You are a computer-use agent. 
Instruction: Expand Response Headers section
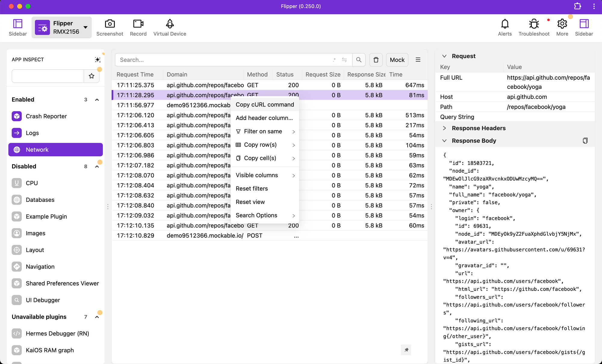pos(444,128)
